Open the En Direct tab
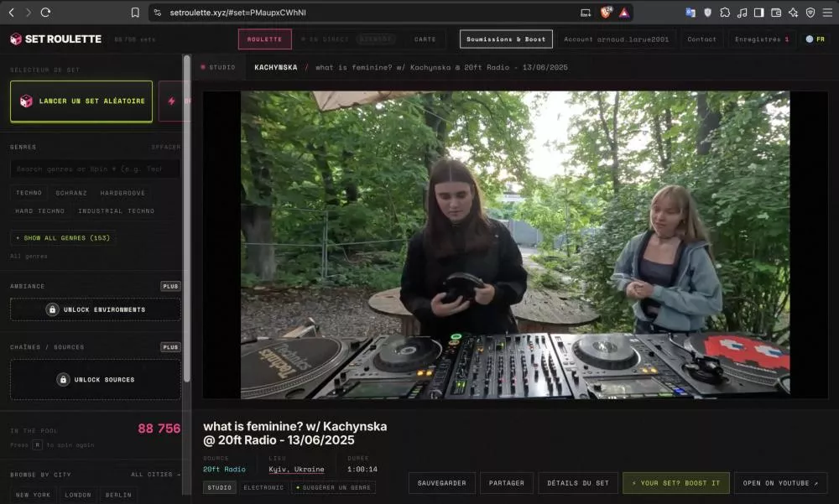839x504 pixels. click(348, 39)
